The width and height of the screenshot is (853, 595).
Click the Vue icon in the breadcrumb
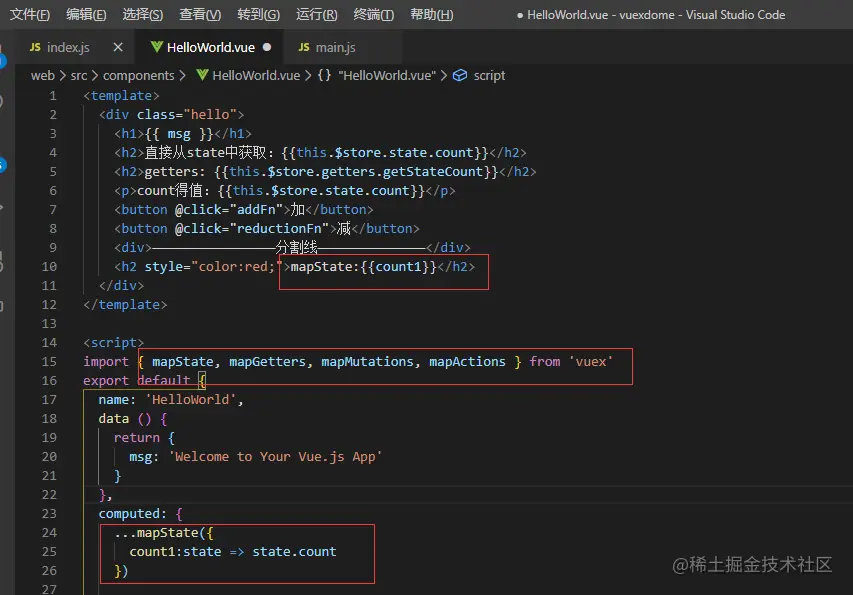tap(202, 75)
